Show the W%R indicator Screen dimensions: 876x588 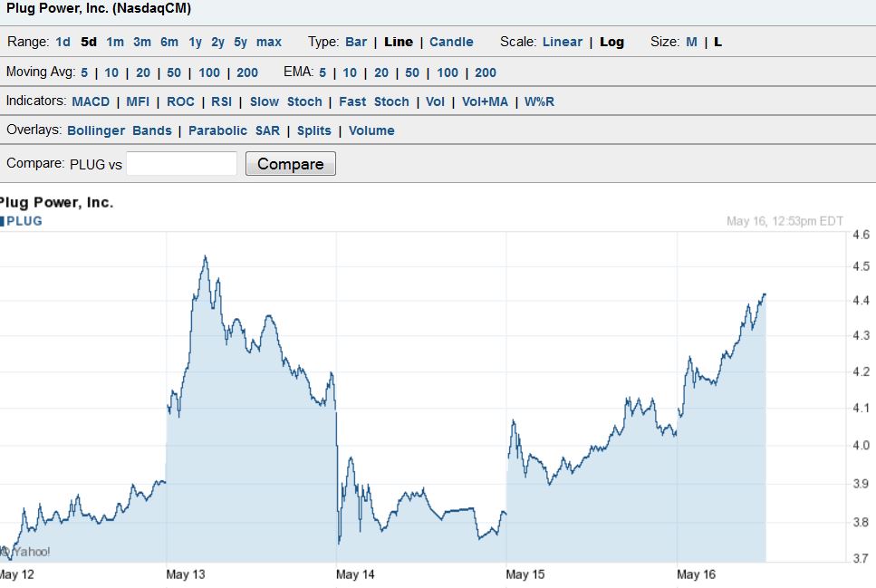[539, 101]
